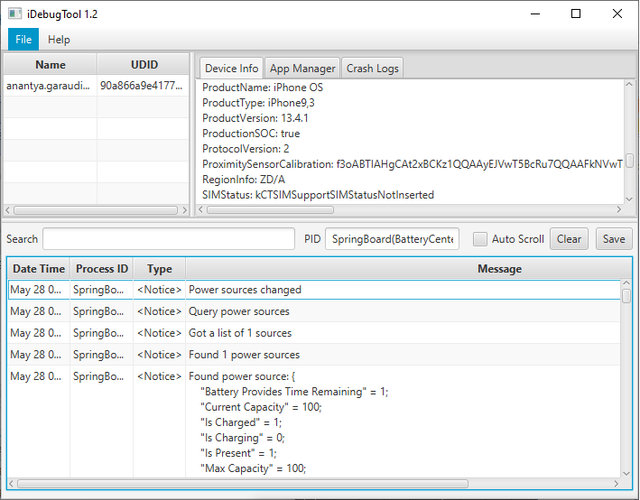Click the device info vertical scrollbar thumb
Image resolution: width=640 pixels, height=500 pixels.
[x=629, y=160]
